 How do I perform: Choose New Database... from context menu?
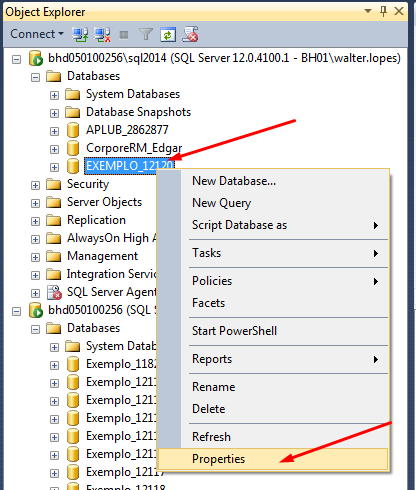[x=273, y=181]
